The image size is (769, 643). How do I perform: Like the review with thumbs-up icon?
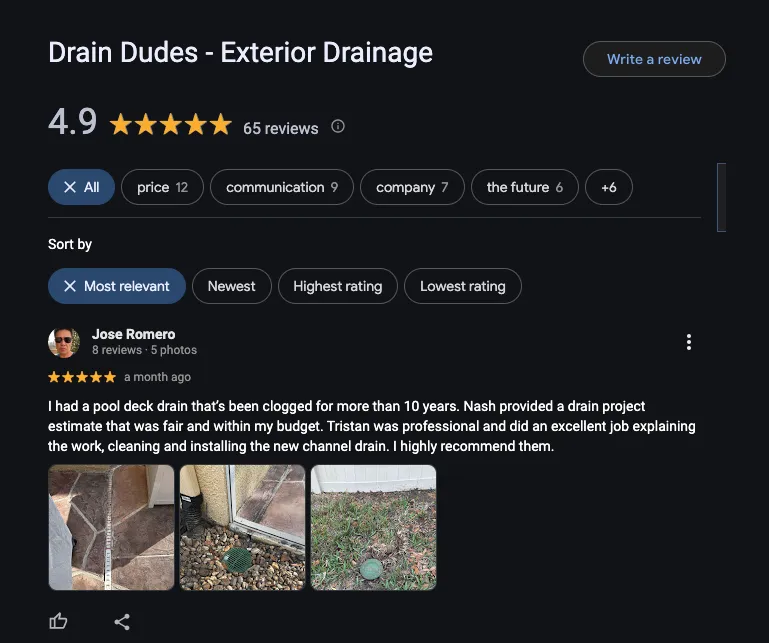58,621
